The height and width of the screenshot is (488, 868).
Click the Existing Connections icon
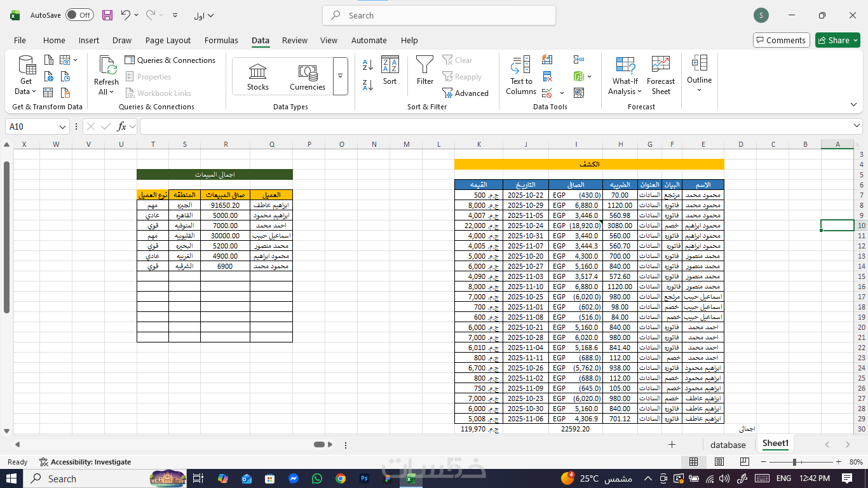[65, 93]
